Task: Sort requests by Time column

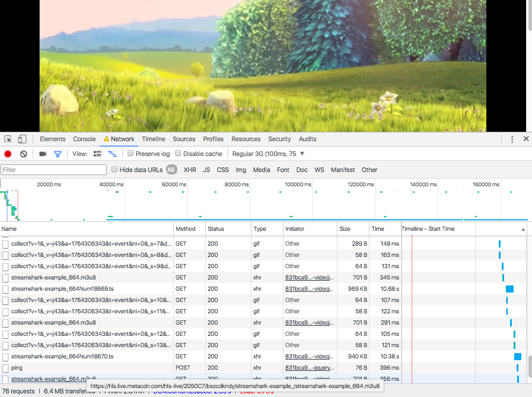Action: [x=385, y=229]
